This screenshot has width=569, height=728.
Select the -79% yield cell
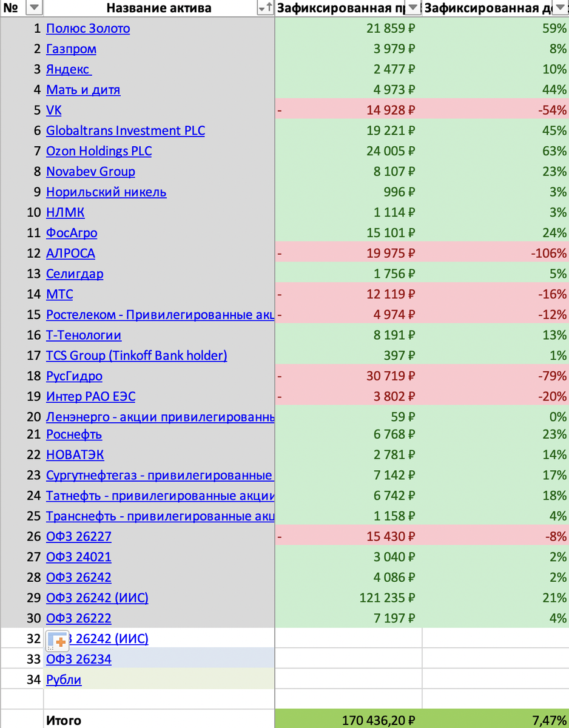tap(496, 376)
